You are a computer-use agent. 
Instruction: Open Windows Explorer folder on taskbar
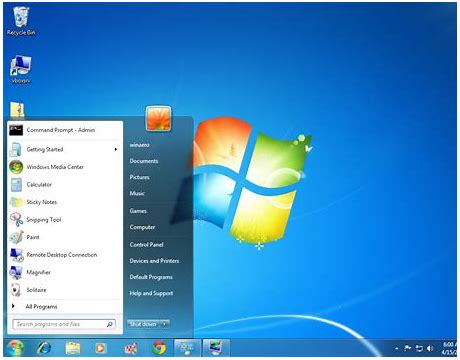[x=73, y=348]
